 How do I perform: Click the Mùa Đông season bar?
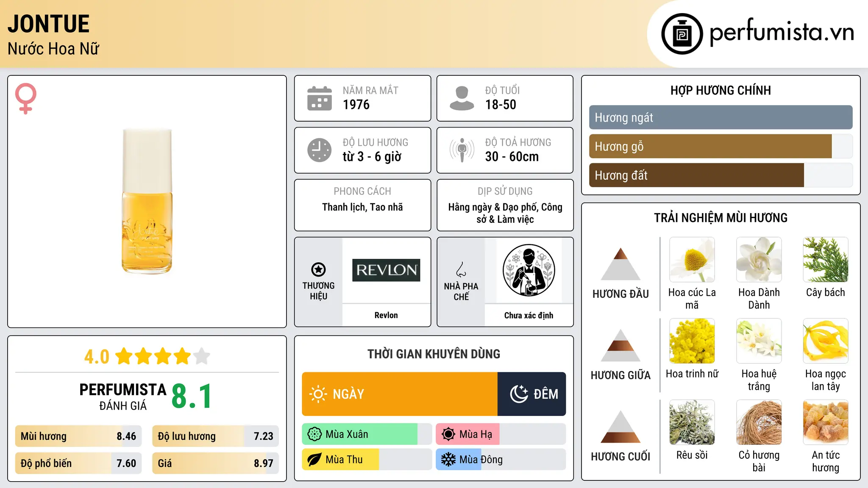[501, 460]
